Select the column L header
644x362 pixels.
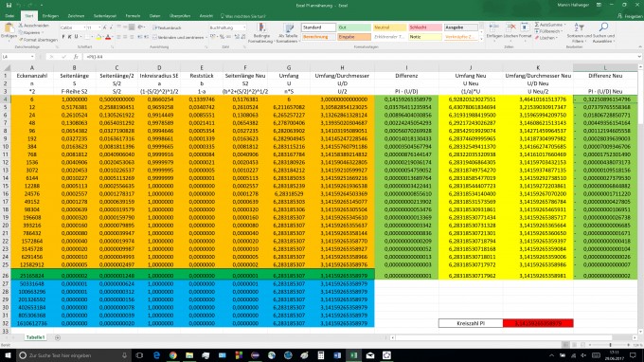pos(605,67)
